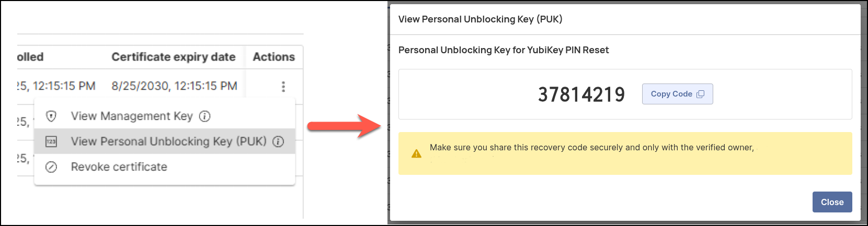This screenshot has height=226, width=868.
Task: Click the red arrow between the panels
Action: pos(342,126)
